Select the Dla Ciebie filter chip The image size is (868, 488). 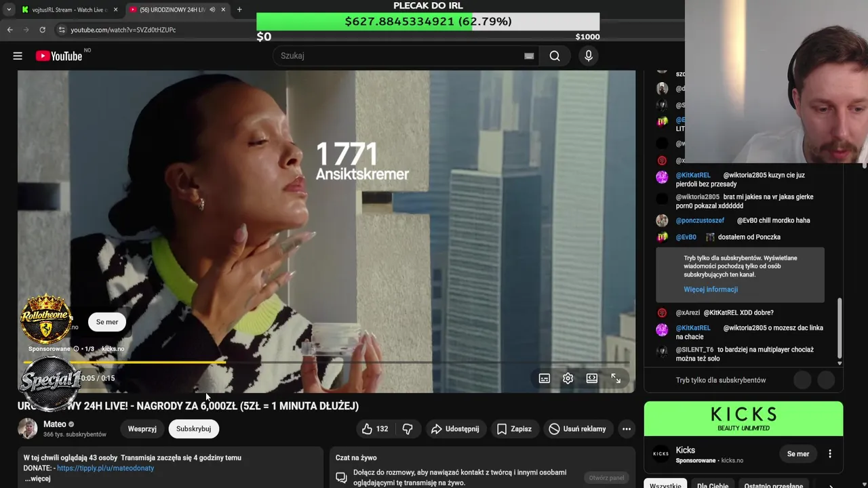click(x=713, y=485)
